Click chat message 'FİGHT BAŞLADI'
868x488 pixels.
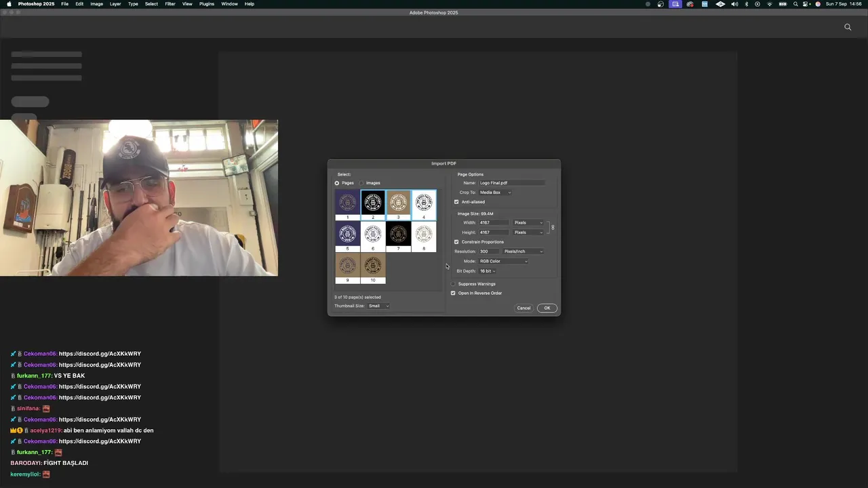[66, 463]
